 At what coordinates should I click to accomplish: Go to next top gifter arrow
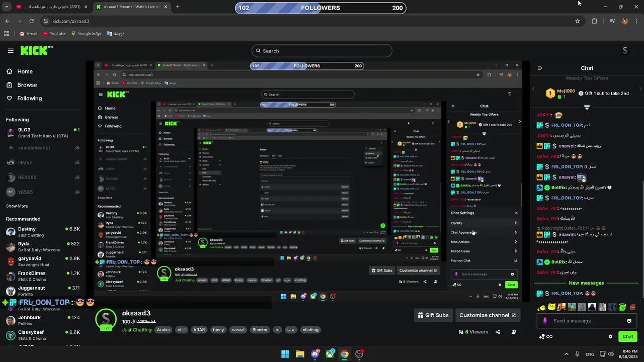pyautogui.click(x=640, y=89)
